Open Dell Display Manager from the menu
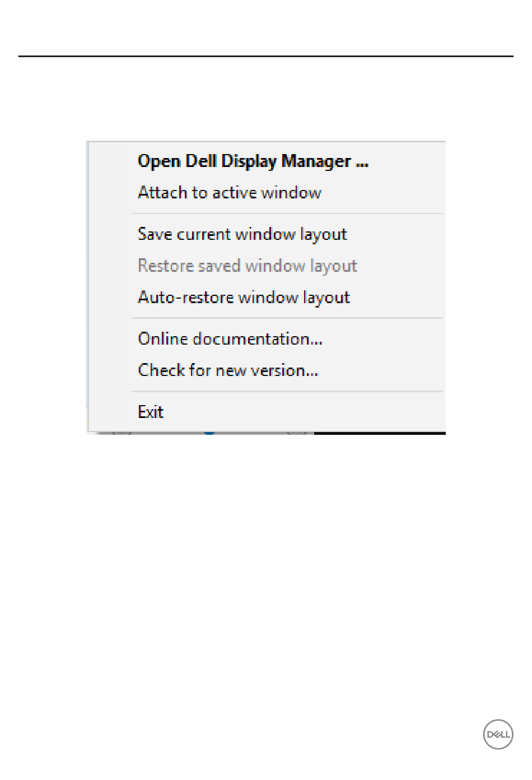This screenshot has width=532, height=780. click(253, 161)
